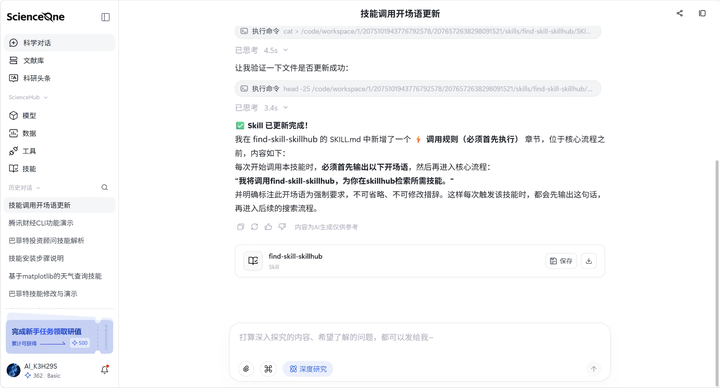The height and width of the screenshot is (388, 720).
Task: Click the ScienceOne logo
Action: click(35, 17)
